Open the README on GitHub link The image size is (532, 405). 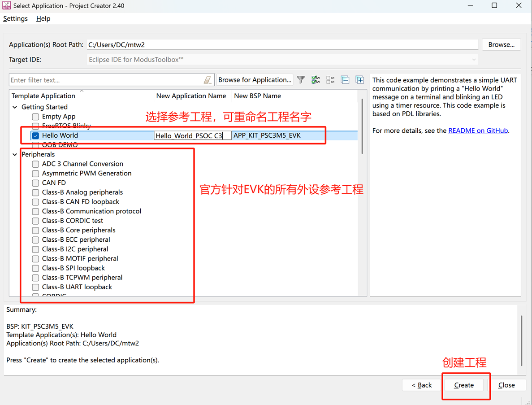click(478, 131)
